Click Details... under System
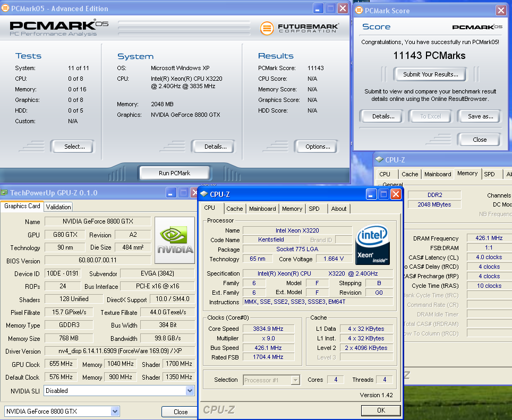Image resolution: width=512 pixels, height=420 pixels. tap(213, 147)
